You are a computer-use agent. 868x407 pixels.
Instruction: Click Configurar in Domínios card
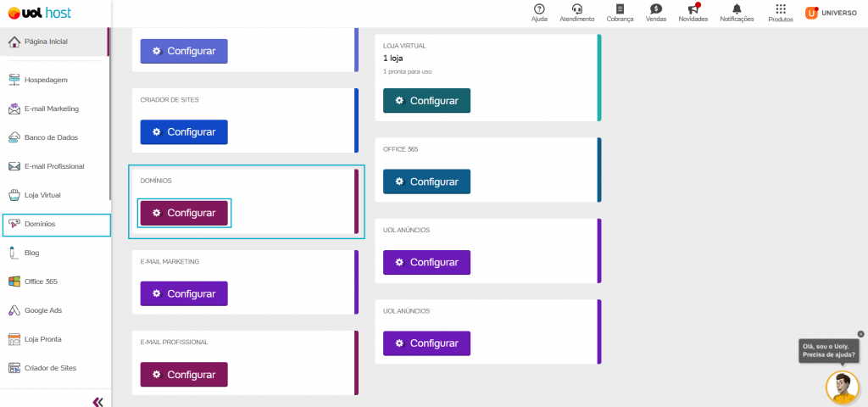(184, 213)
